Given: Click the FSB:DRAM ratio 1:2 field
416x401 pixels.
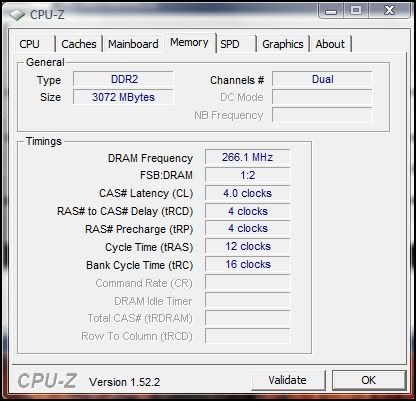Looking at the screenshot, I should click(x=247, y=175).
